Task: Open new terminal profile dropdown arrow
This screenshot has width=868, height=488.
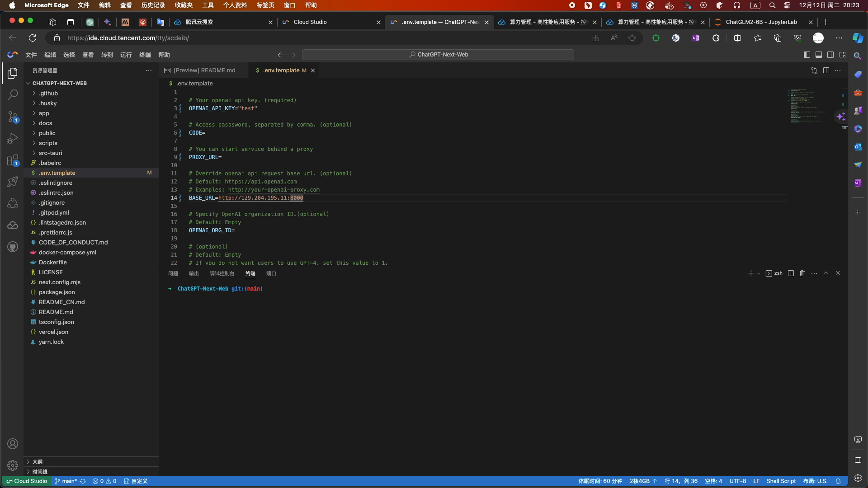Action: [x=759, y=273]
